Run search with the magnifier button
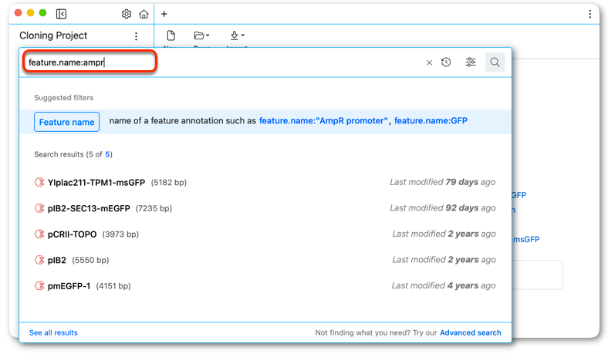This screenshot has height=364, width=608. [x=495, y=62]
